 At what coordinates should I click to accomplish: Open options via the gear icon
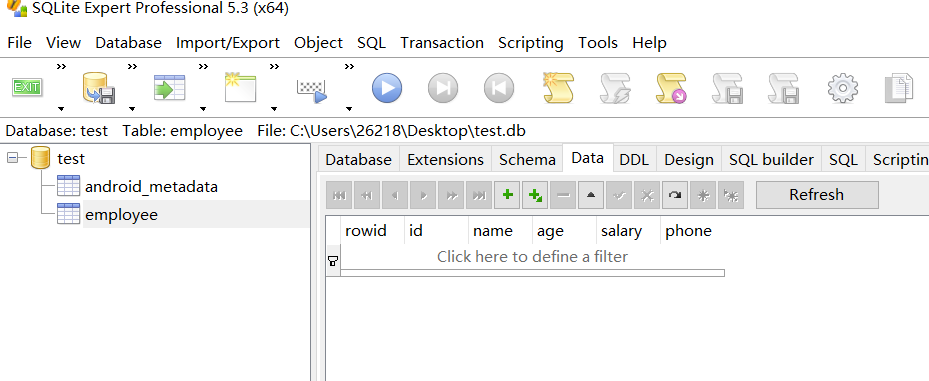[842, 88]
